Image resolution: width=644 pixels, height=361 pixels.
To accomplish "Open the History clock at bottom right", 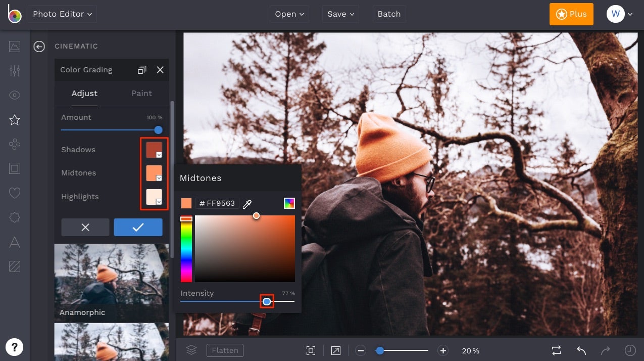I will (629, 350).
